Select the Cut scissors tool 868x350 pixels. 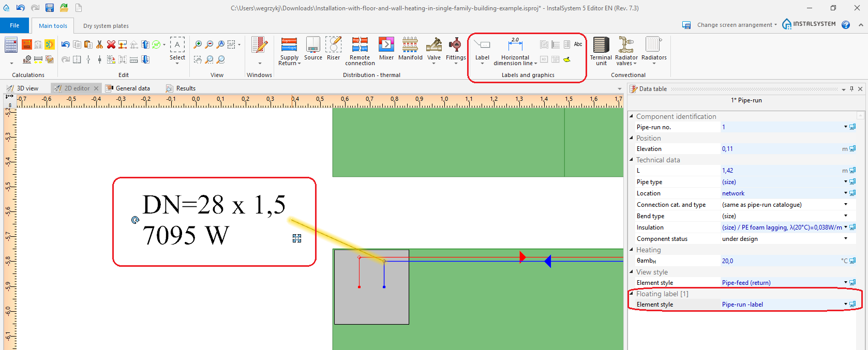100,44
